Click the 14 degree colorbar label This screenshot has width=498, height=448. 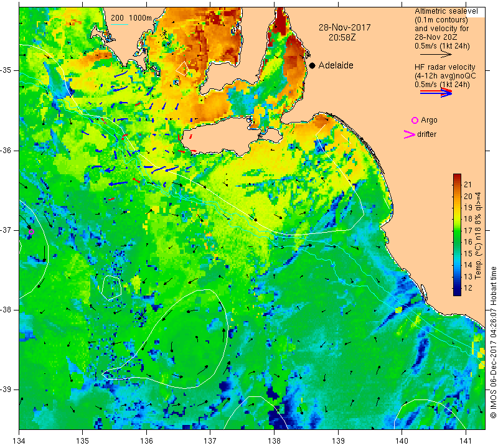[x=467, y=265]
